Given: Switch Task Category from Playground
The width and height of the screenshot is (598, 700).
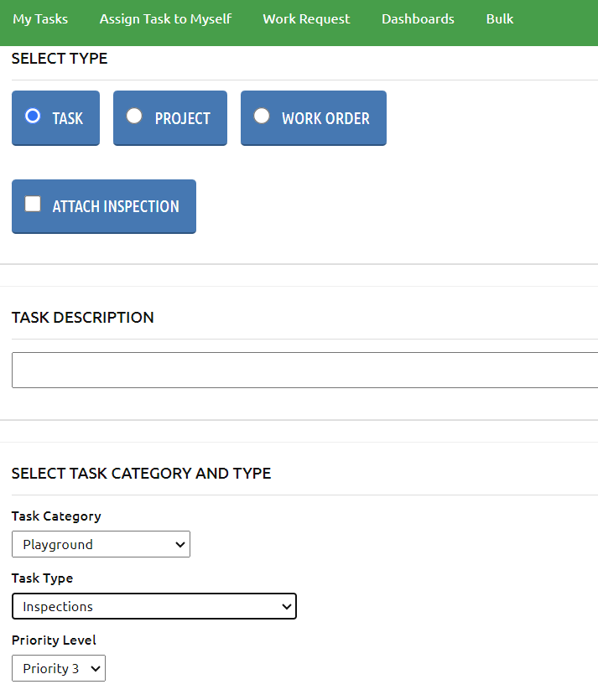Looking at the screenshot, I should click(x=101, y=544).
